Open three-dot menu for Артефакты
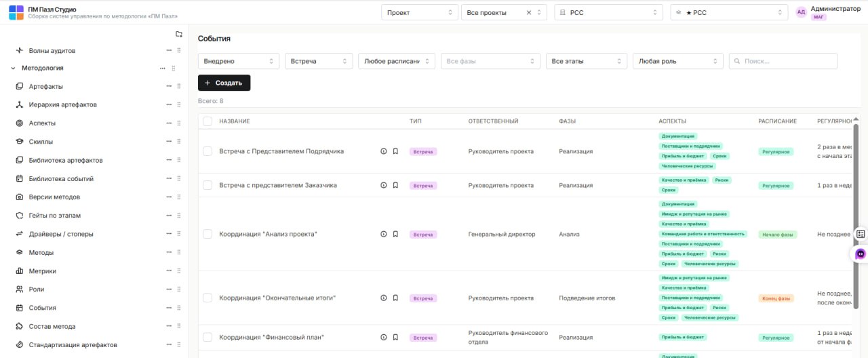This screenshot has height=358, width=868. click(169, 86)
